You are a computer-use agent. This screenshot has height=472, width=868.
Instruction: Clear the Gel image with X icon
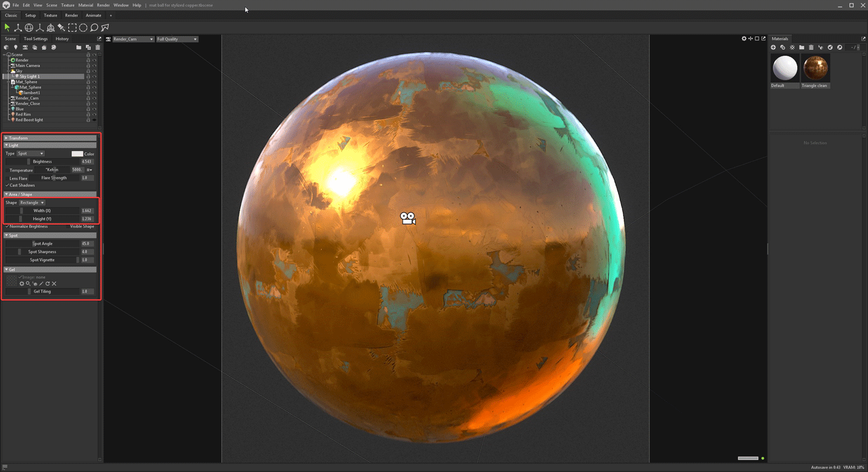coord(54,284)
